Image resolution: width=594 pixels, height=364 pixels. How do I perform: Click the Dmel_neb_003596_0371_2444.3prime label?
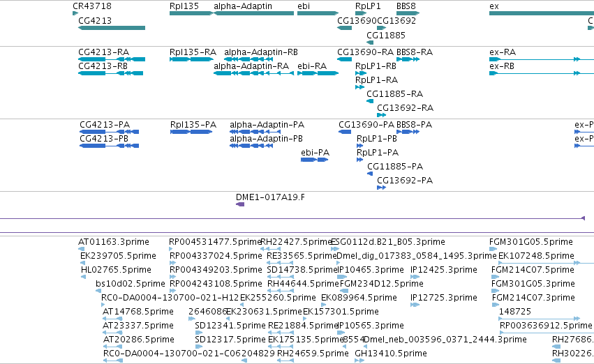point(445,340)
